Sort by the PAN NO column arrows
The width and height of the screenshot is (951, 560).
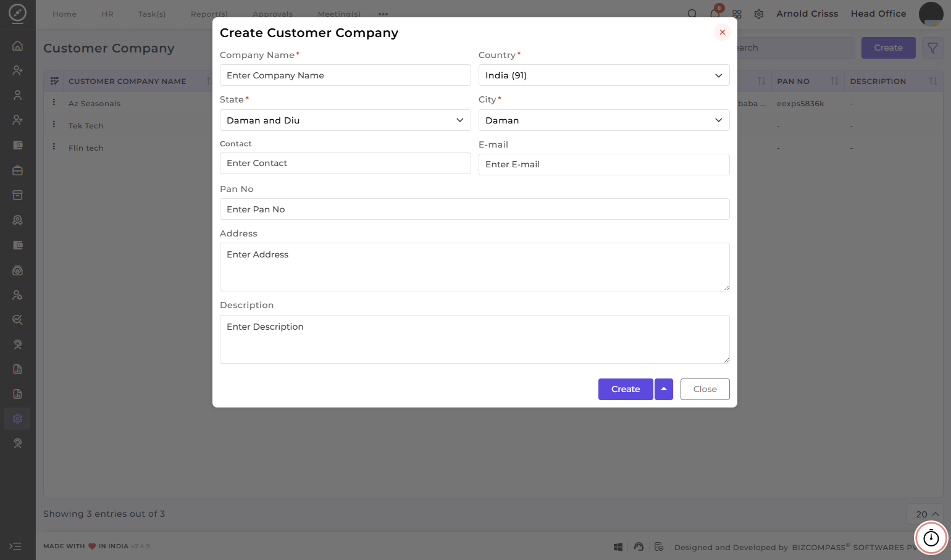click(834, 81)
